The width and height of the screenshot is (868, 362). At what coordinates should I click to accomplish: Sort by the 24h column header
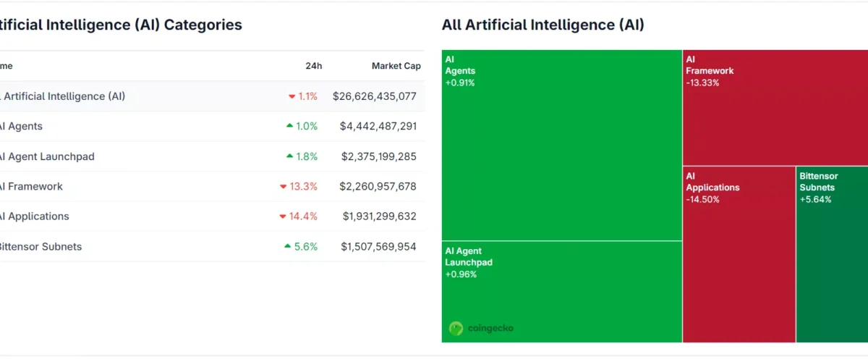click(x=313, y=66)
